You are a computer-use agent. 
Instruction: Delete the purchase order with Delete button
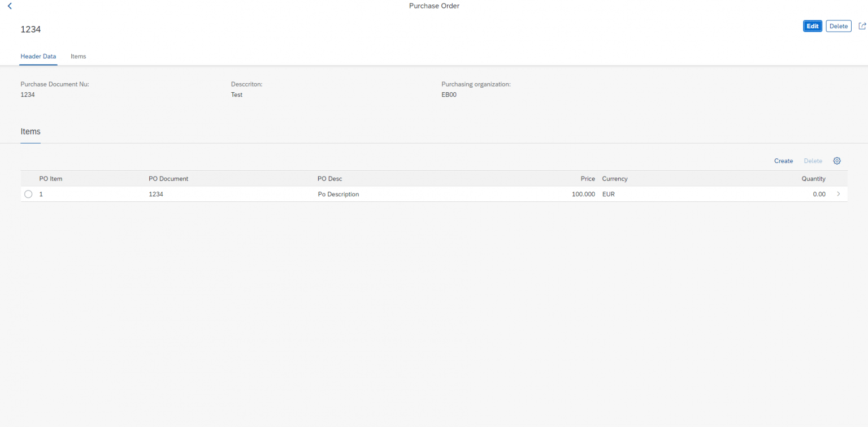click(838, 25)
